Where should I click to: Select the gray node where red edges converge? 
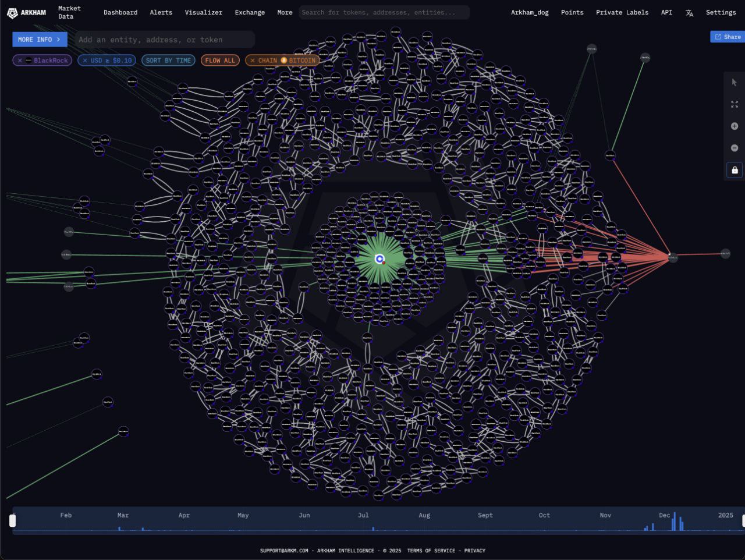click(673, 257)
